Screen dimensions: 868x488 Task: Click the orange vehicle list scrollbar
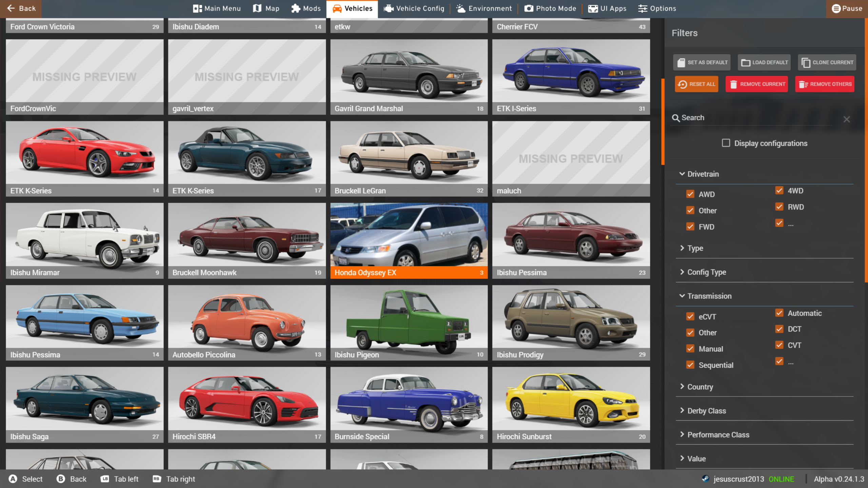[x=663, y=122]
